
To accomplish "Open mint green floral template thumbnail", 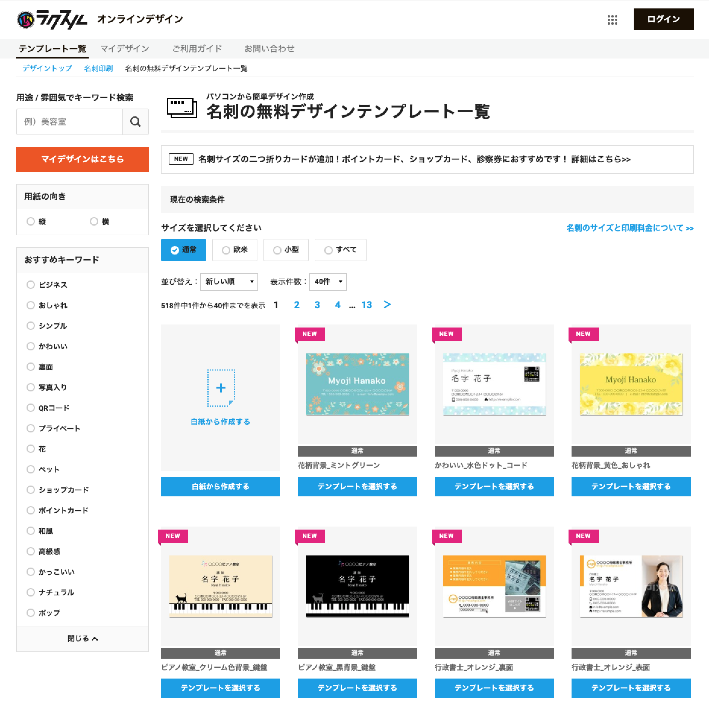I will coord(357,384).
